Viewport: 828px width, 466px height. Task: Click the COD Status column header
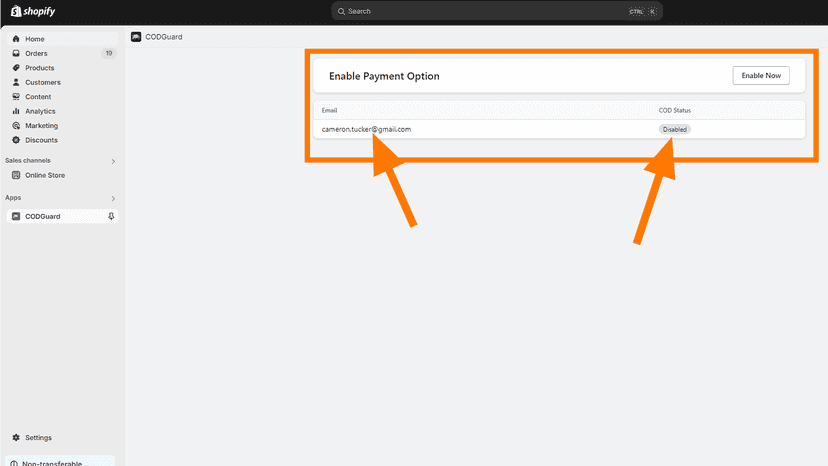[674, 110]
